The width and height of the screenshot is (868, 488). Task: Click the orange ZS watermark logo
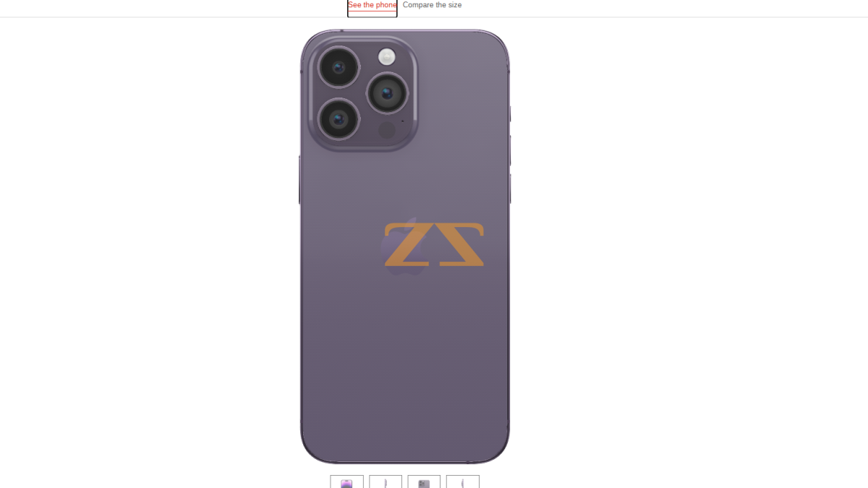click(x=434, y=244)
